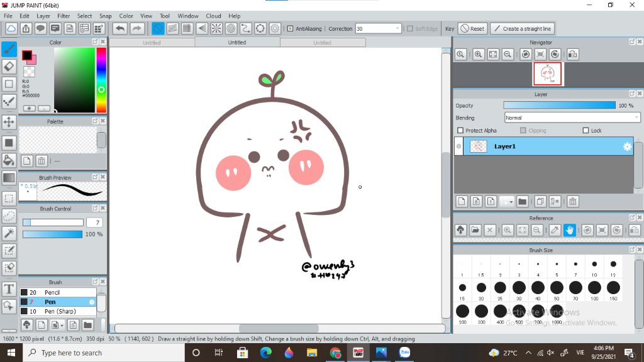
Task: Open the add brush dropdown in Brush panel
Action: coord(62,325)
